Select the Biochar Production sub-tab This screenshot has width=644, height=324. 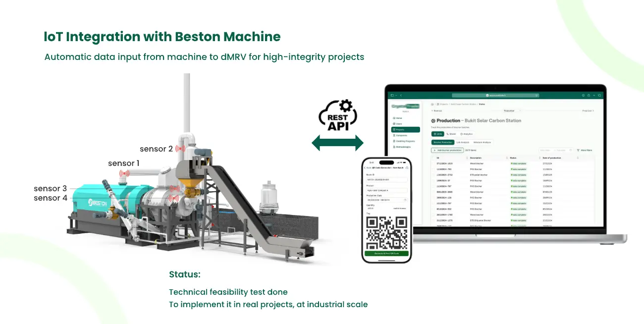pos(443,142)
